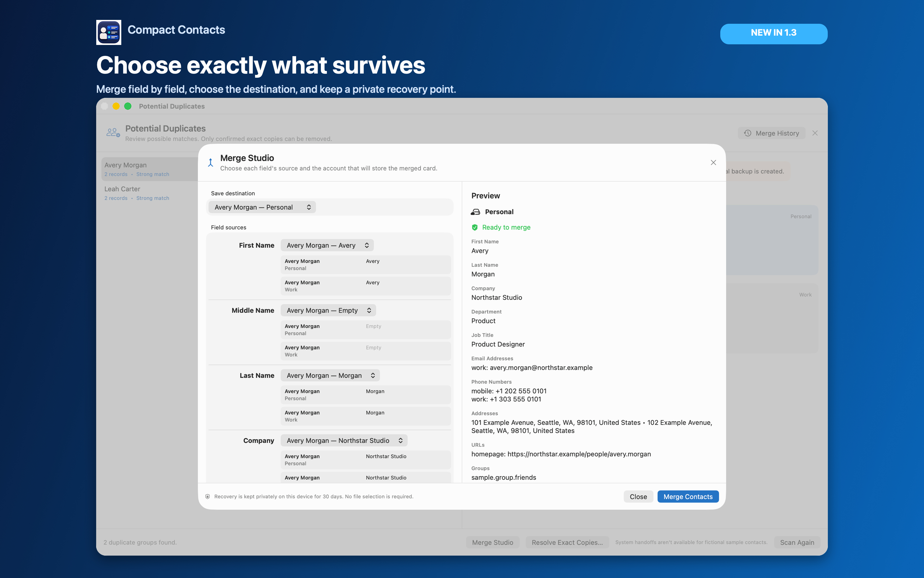Screen dimensions: 924x578
Task: Select the Leah Carter duplicate group
Action: pos(150,193)
